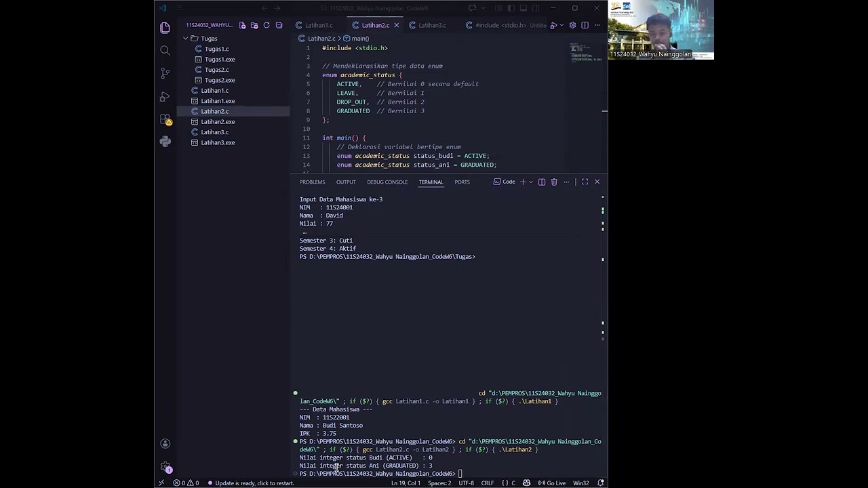Kill the terminal with trash icon
Image resolution: width=868 pixels, height=488 pixels.
[x=554, y=182]
